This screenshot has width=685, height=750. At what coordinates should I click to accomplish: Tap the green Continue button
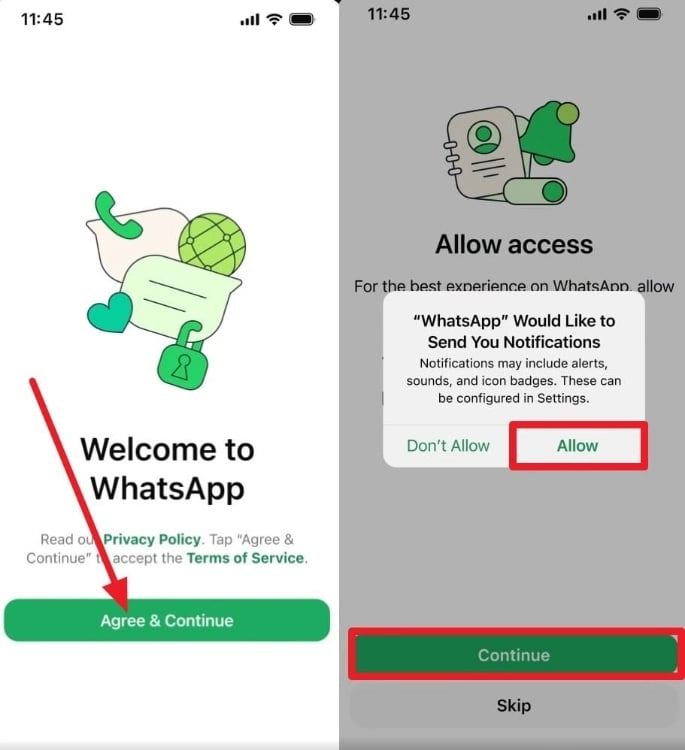(515, 655)
